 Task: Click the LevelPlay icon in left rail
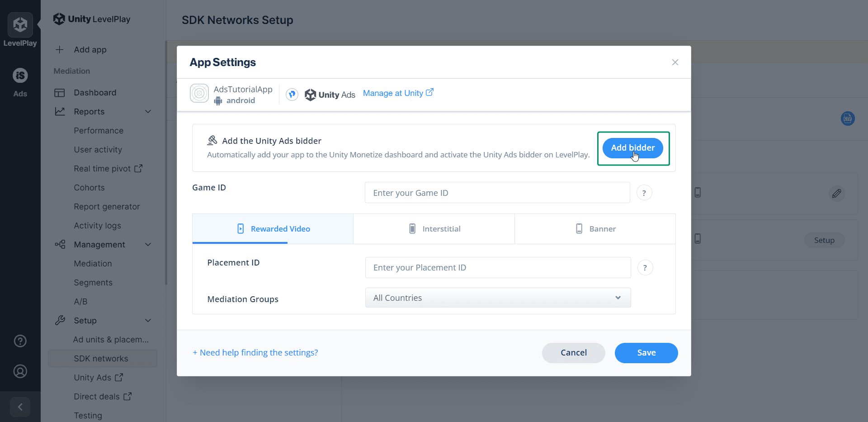(20, 25)
